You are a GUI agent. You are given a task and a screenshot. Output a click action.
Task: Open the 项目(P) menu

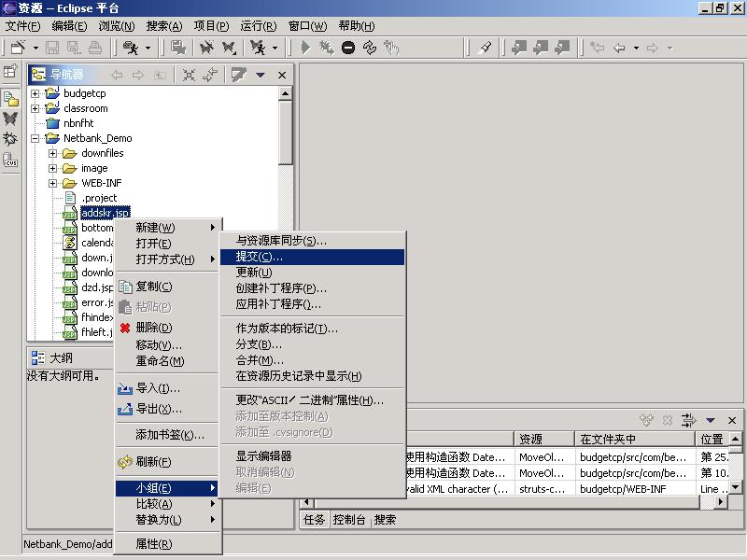212,26
